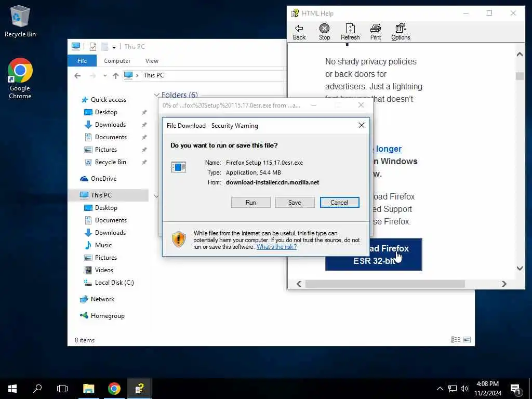
Task: Cancel the file download dialog
Action: pos(339,202)
